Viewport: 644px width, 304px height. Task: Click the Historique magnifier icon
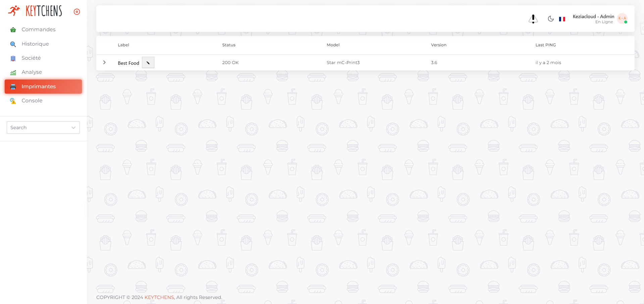[x=13, y=44]
